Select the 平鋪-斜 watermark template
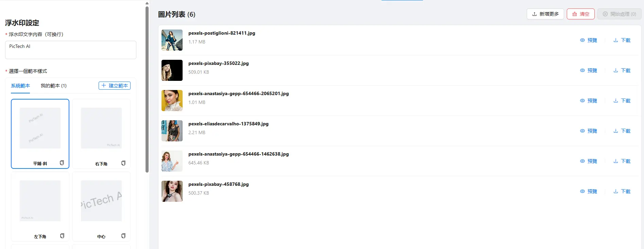This screenshot has height=249, width=644. tap(40, 134)
